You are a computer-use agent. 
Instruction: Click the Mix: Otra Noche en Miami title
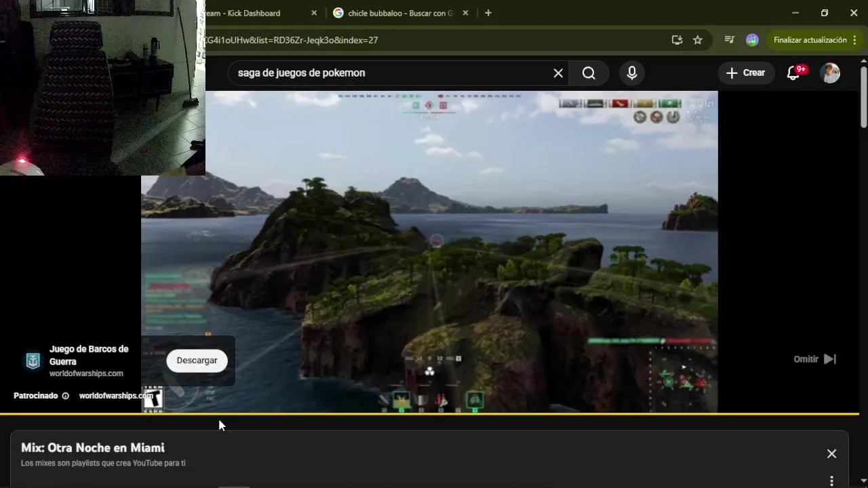click(93, 448)
